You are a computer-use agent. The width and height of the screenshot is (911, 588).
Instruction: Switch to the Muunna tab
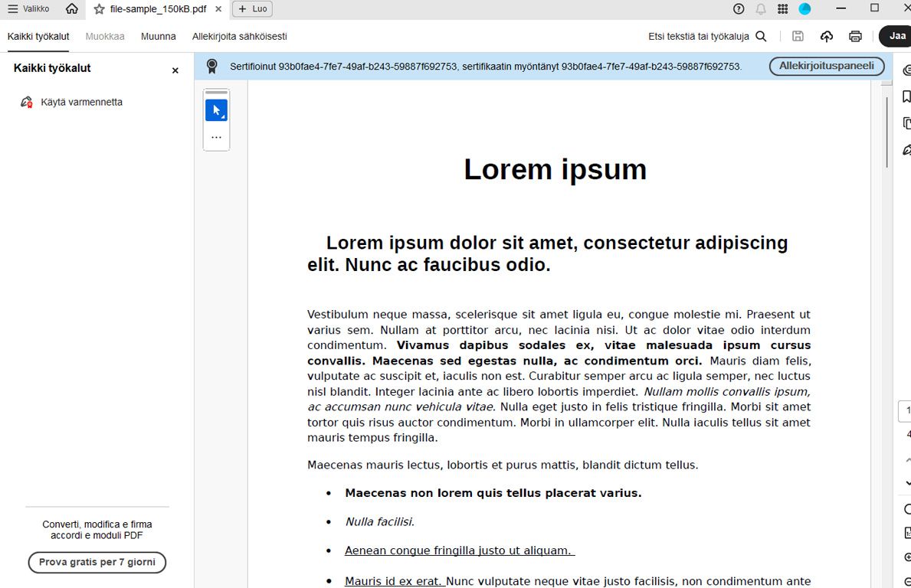[x=158, y=36]
